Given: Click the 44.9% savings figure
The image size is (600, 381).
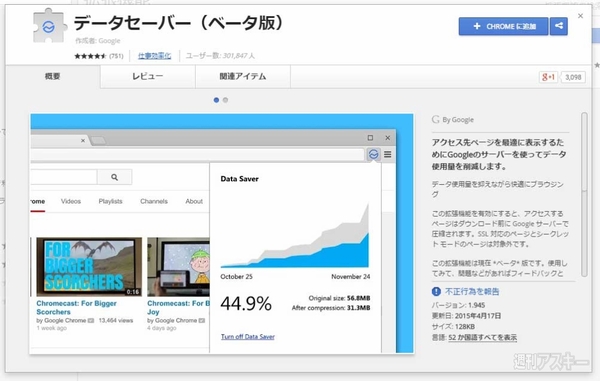Looking at the screenshot, I should click(x=246, y=303).
